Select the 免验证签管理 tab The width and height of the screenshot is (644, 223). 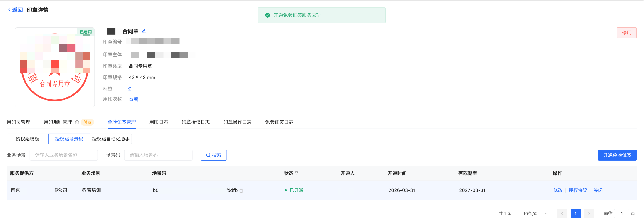(x=122, y=122)
